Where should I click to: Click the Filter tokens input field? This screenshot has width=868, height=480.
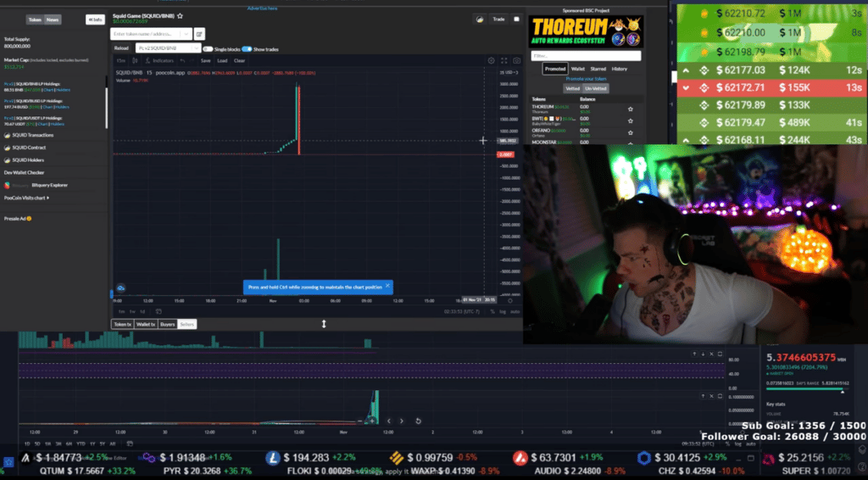(x=585, y=56)
